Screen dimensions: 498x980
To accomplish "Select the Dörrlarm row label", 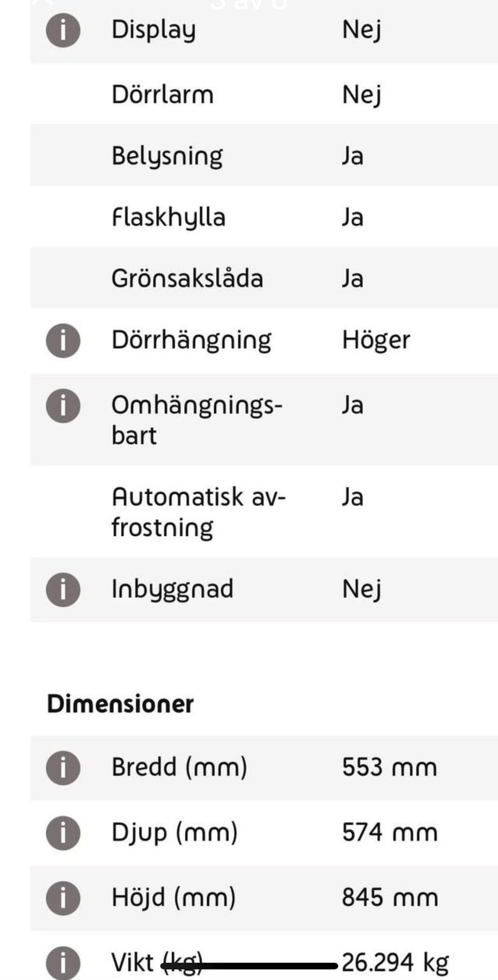I will pos(162,94).
